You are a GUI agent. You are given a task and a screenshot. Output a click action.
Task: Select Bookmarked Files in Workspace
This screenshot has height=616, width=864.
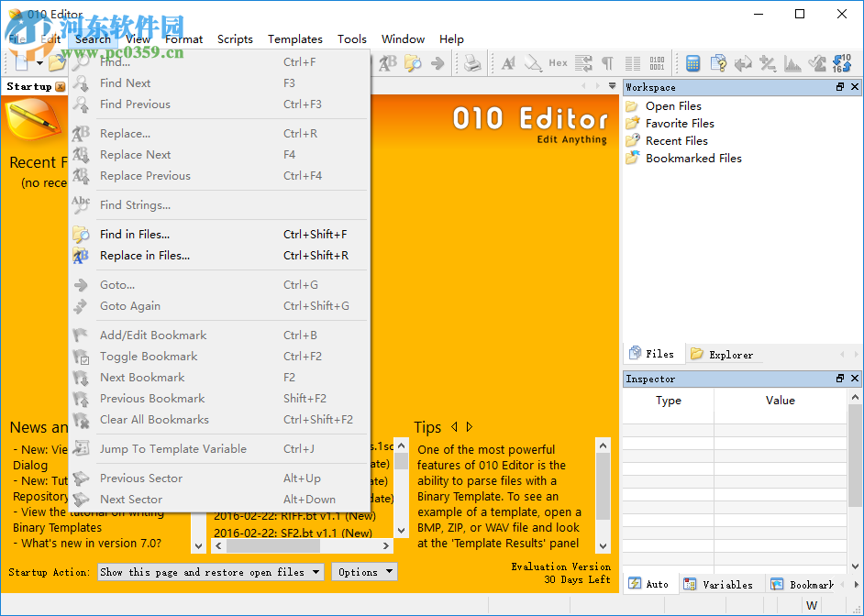[693, 159]
